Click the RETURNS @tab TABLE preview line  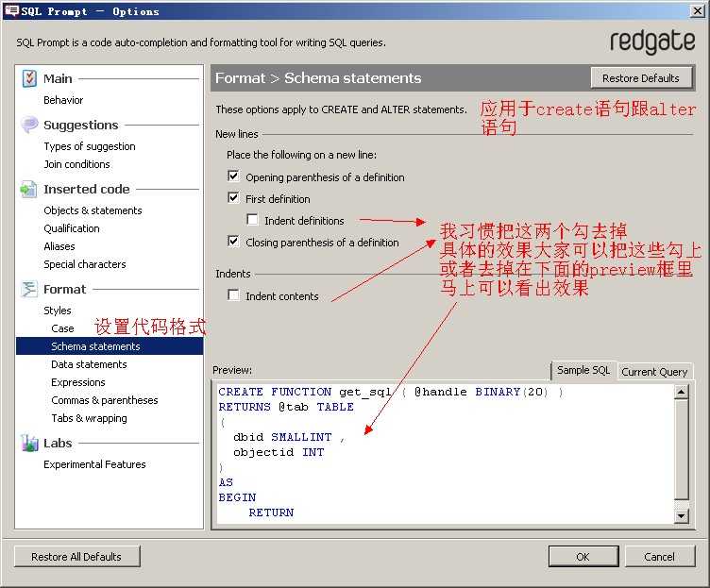click(x=286, y=407)
